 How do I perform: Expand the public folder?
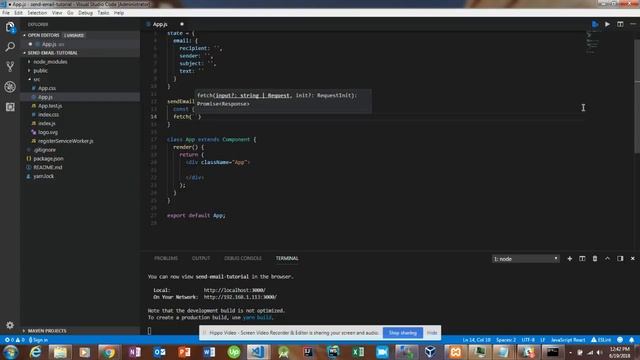click(40, 71)
